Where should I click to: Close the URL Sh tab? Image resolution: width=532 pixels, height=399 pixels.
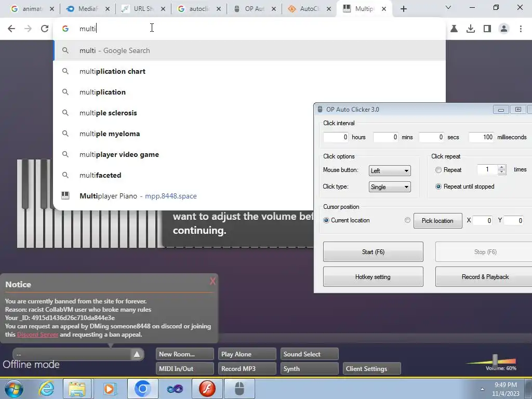tap(163, 9)
